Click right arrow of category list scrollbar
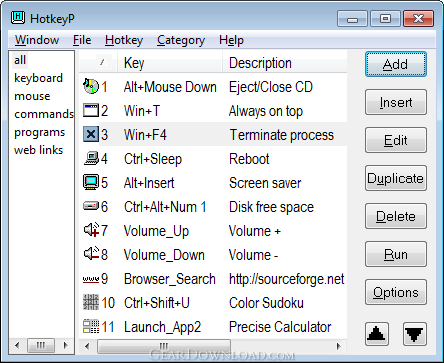The image size is (444, 363). [66, 345]
